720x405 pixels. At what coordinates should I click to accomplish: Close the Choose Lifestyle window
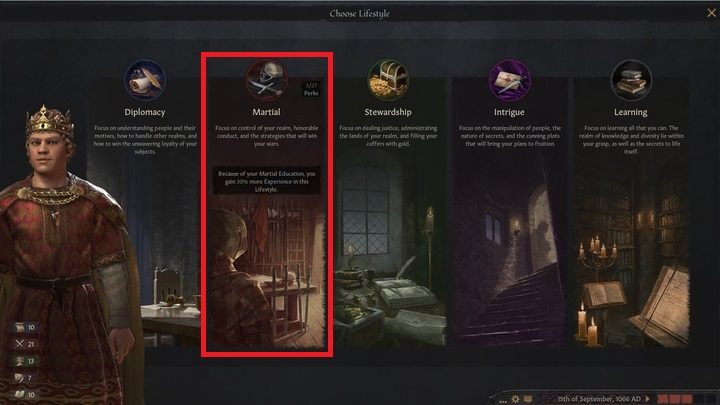(711, 13)
